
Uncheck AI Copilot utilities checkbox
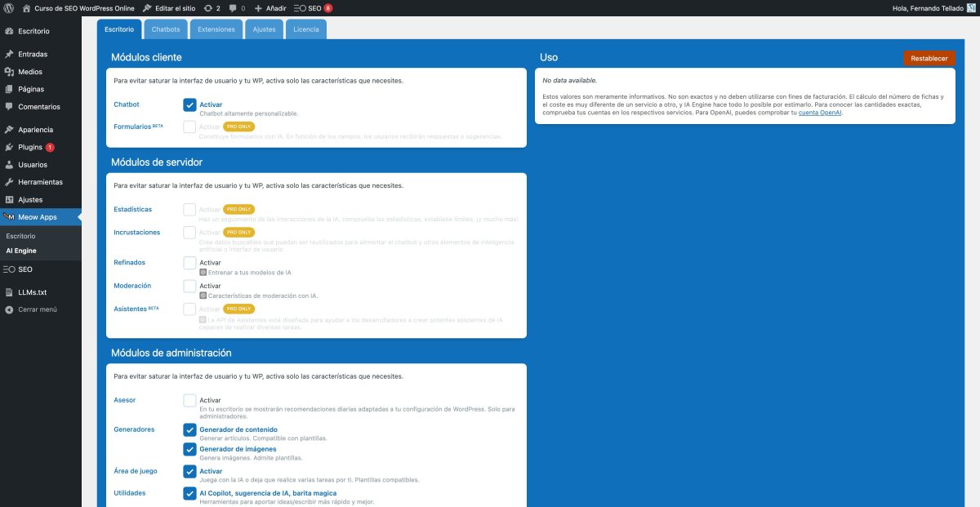click(x=189, y=493)
